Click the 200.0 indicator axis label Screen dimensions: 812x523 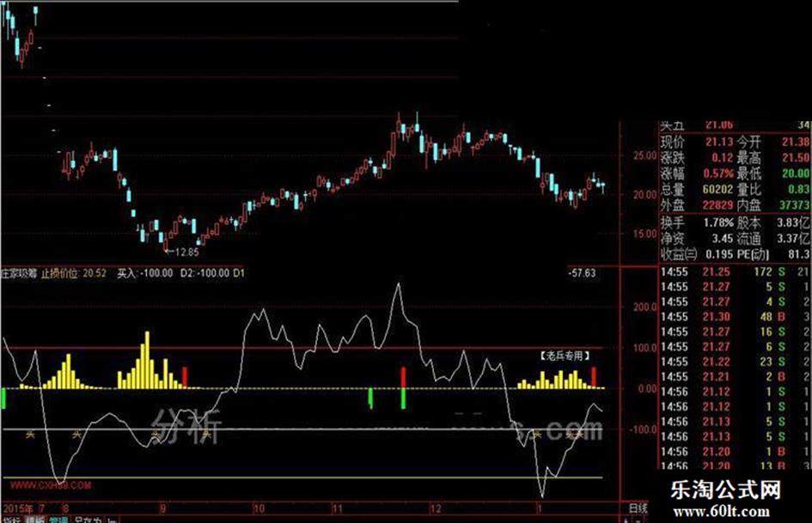(644, 307)
